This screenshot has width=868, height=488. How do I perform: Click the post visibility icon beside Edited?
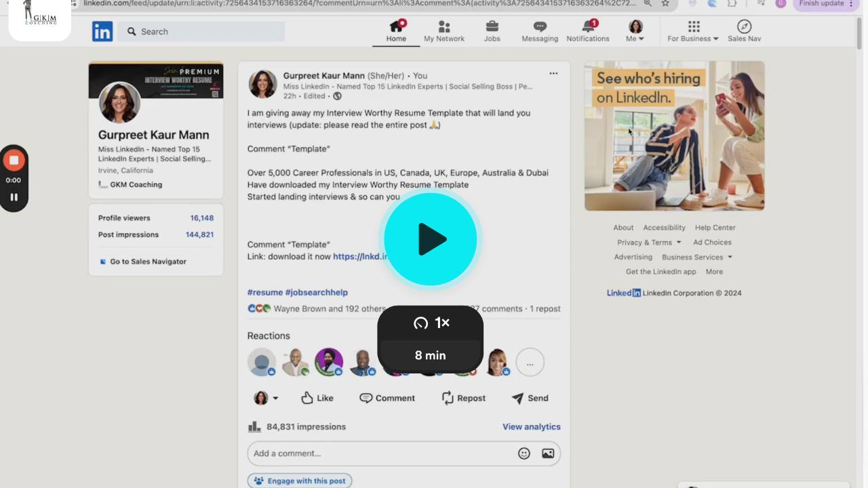pos(337,96)
